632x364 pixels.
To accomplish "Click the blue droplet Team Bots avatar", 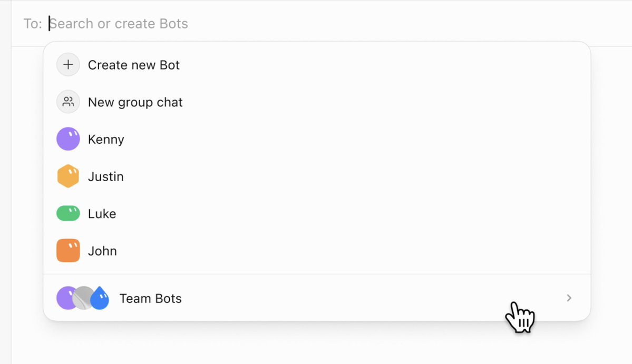I will click(100, 298).
